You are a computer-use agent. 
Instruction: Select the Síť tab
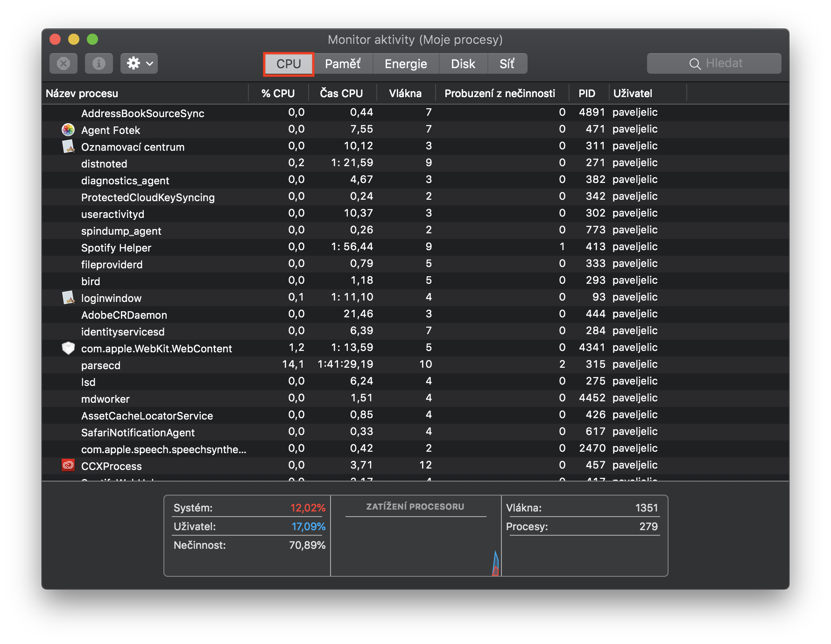point(507,64)
